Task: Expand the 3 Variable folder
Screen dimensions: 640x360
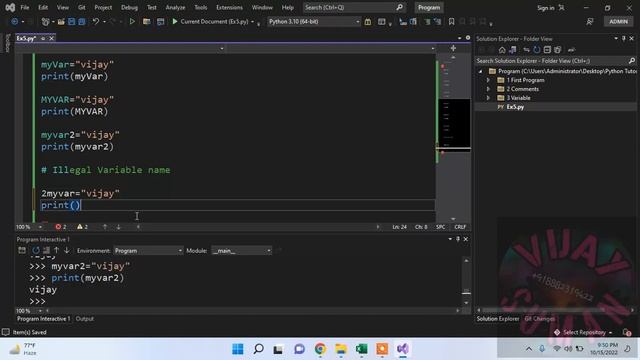Action: 488,98
